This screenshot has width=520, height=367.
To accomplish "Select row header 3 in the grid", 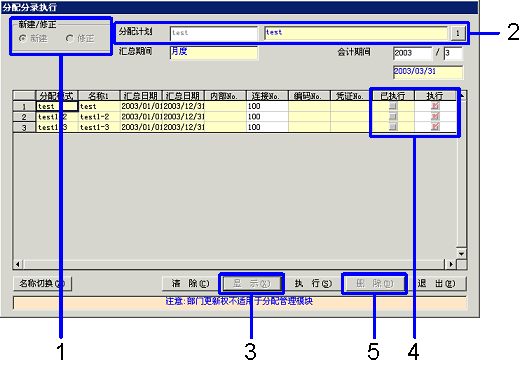I will click(x=24, y=127).
